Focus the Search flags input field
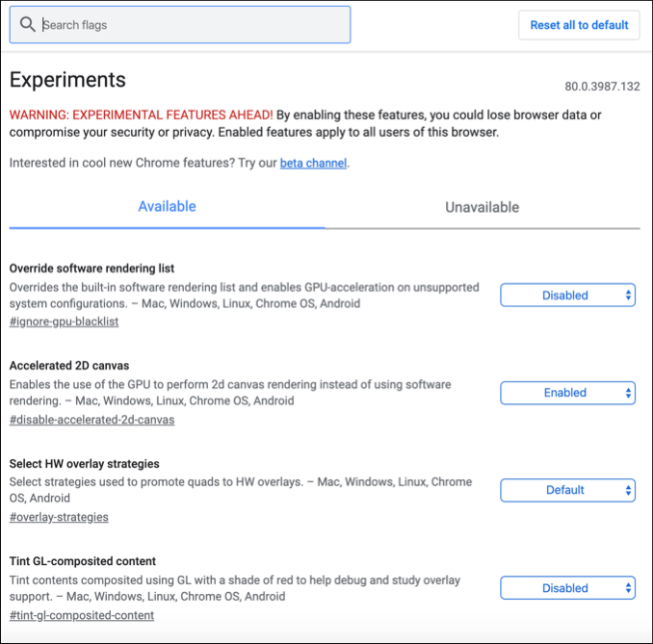 (193, 25)
